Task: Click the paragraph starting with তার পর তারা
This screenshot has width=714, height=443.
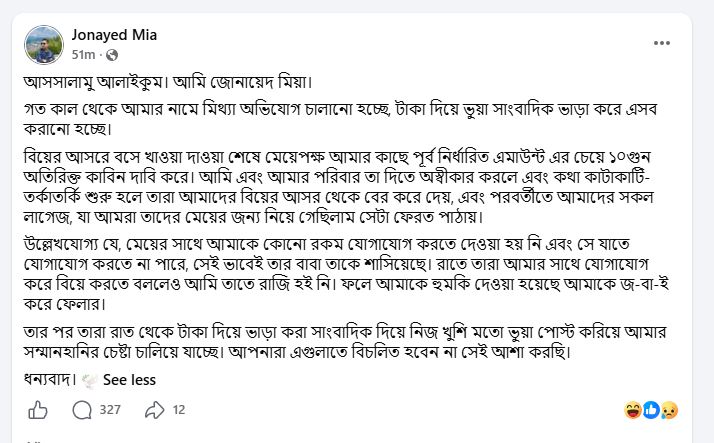Action: [345, 341]
